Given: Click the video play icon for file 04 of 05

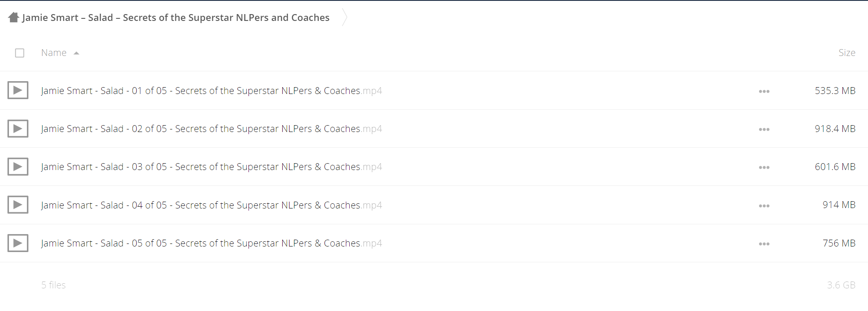Looking at the screenshot, I should (18, 205).
